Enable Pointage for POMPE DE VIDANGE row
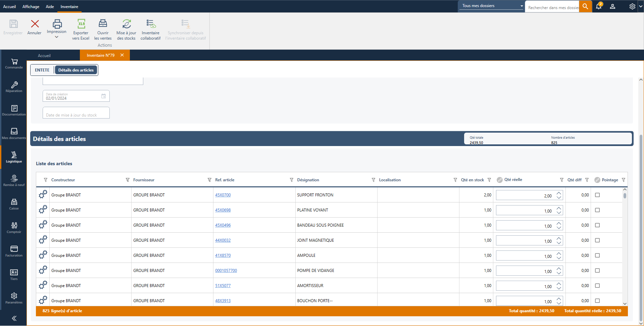Image resolution: width=644 pixels, height=326 pixels. tap(597, 271)
